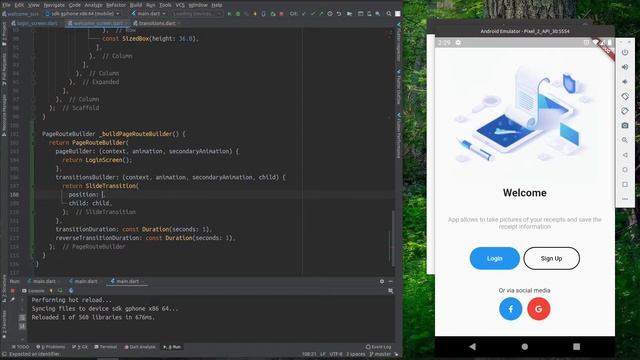
Task: Tap Android navigation bar recents button
Action: pos(576,347)
